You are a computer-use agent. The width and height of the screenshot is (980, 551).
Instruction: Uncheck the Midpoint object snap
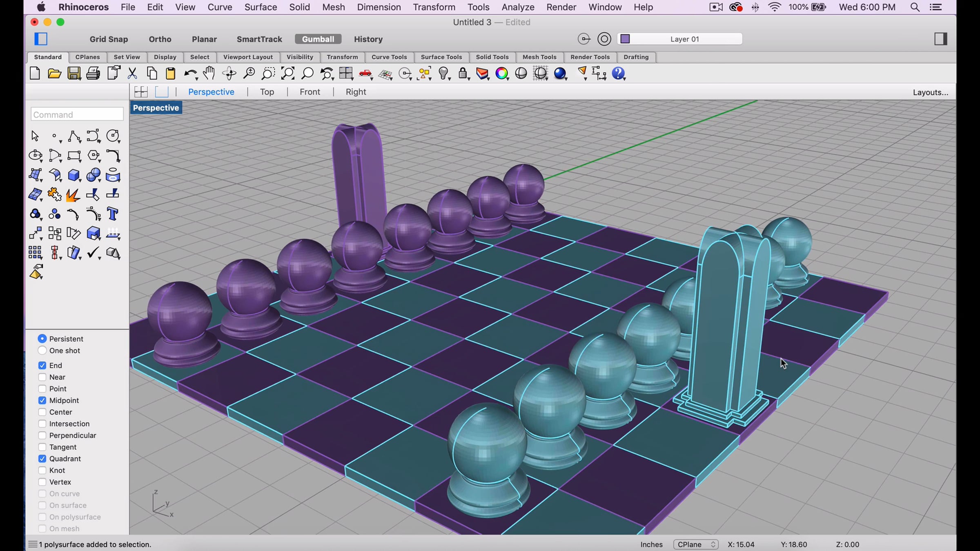tap(42, 400)
